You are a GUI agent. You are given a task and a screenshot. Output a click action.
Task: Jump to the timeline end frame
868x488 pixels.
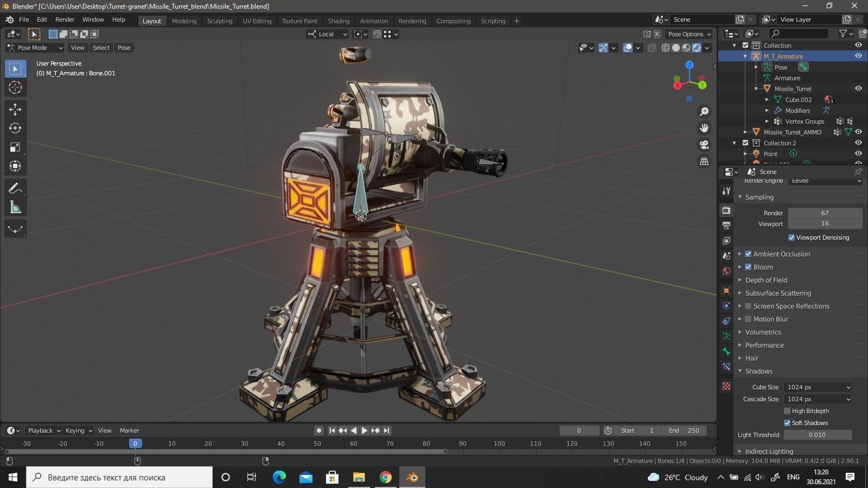pyautogui.click(x=386, y=431)
